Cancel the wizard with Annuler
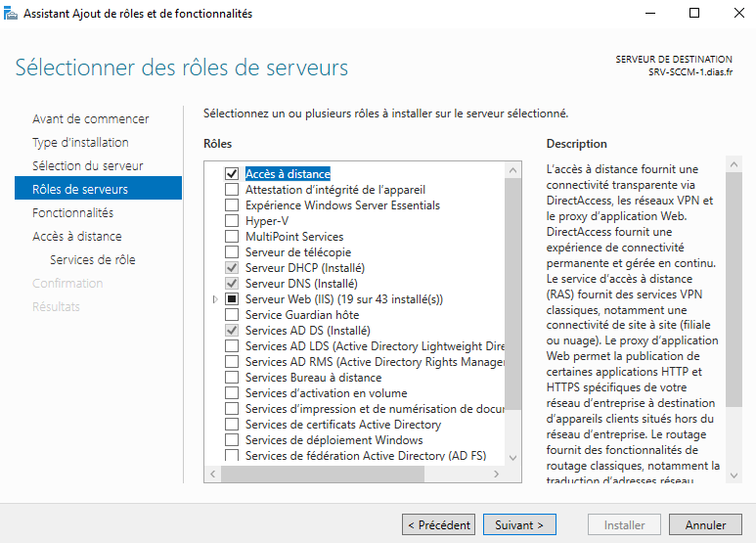Image resolution: width=756 pixels, height=543 pixels. (705, 525)
